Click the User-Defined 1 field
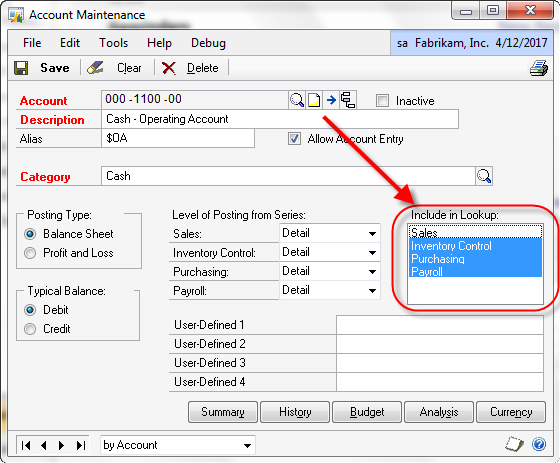560x463 pixels. point(440,325)
